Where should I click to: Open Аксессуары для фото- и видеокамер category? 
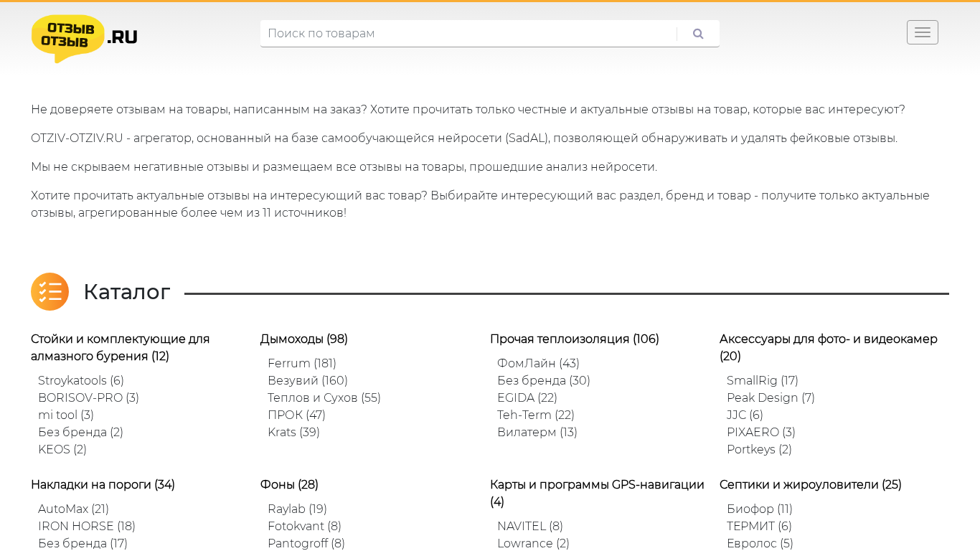coord(829,347)
